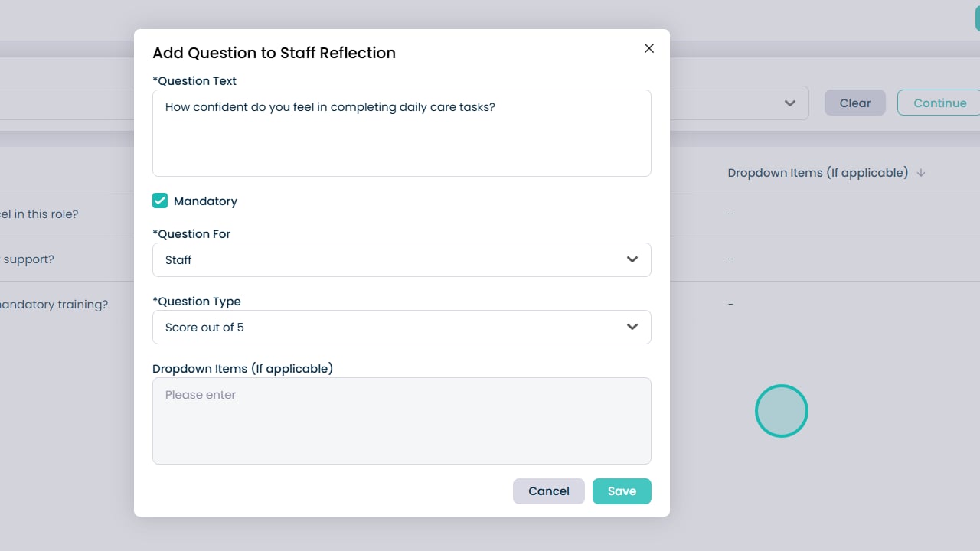
Task: Focus the Question Text textarea
Action: (401, 133)
